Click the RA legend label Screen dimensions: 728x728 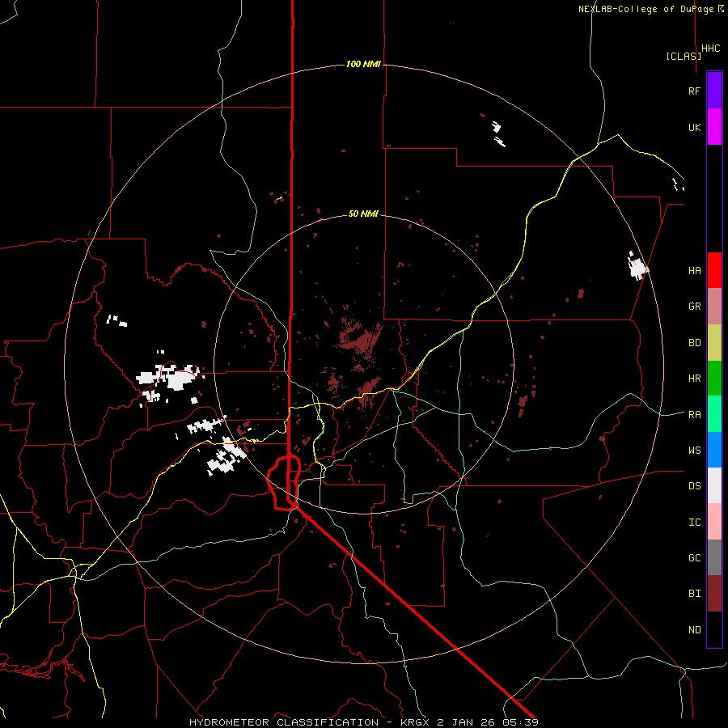click(x=694, y=414)
